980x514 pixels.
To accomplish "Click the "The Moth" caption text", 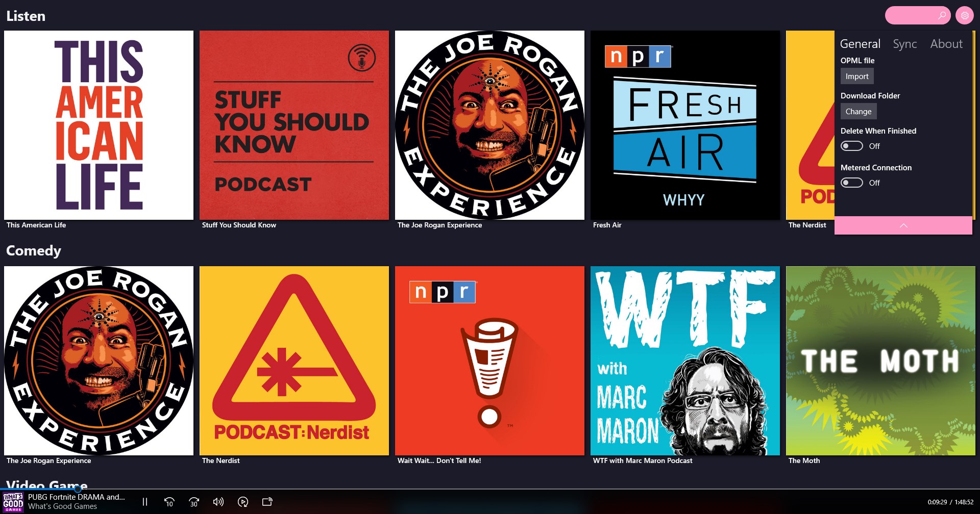I will tap(804, 460).
